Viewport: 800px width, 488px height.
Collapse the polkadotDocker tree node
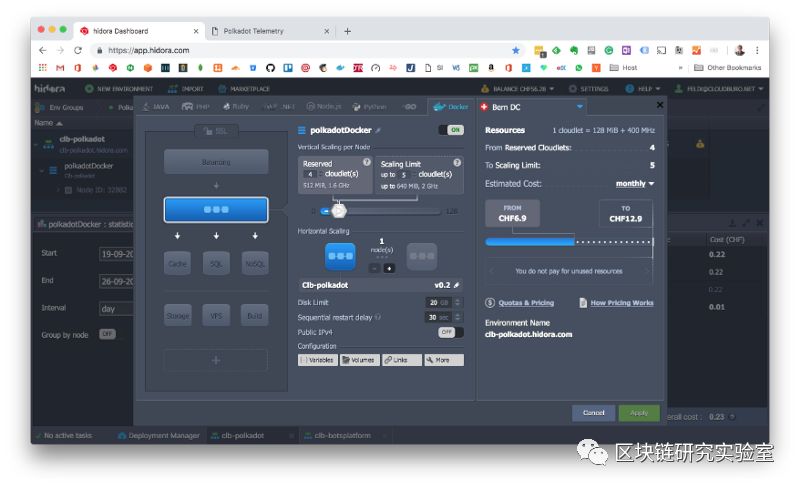tap(42, 170)
